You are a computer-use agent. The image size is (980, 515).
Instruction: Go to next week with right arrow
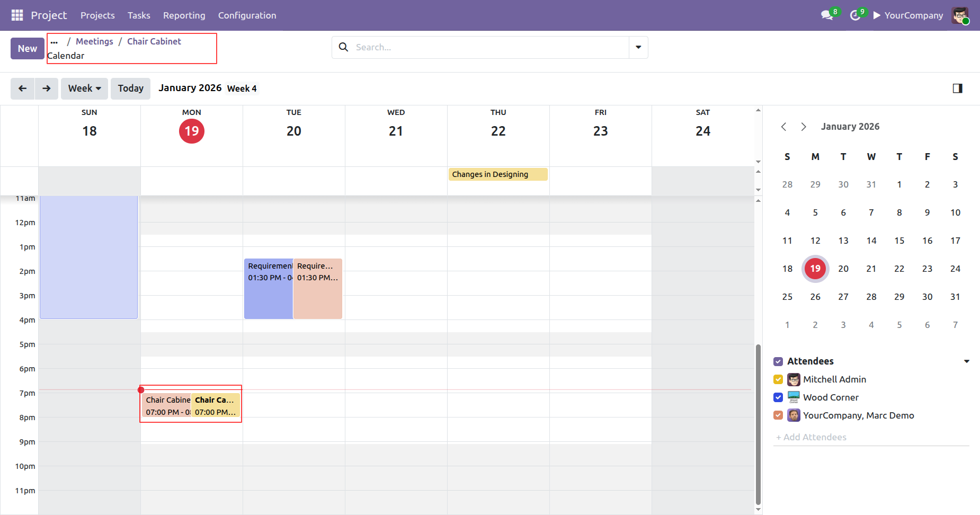point(47,88)
